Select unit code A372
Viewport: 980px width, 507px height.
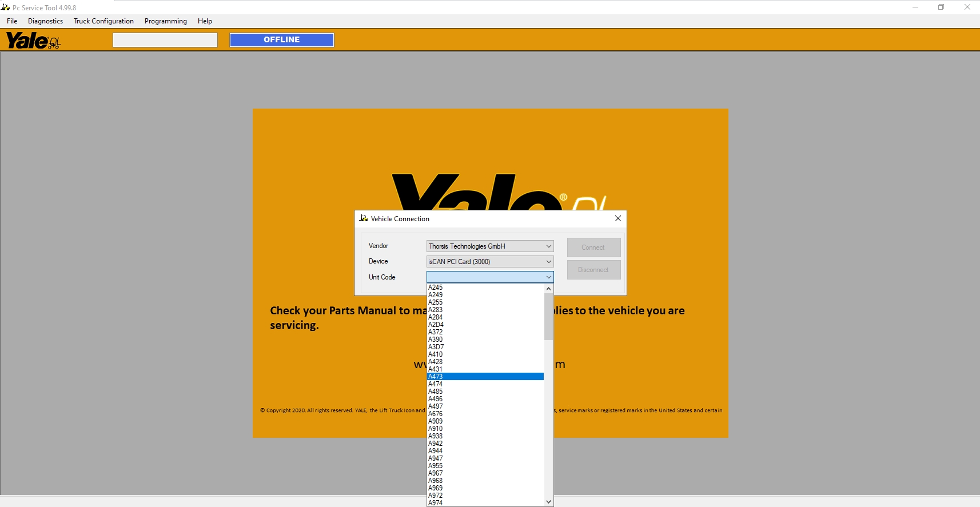click(x=485, y=332)
